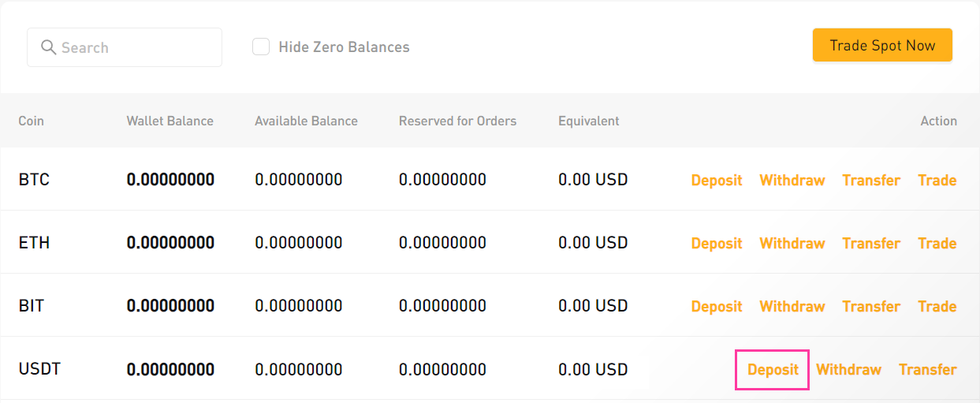Click the Wallet Balance column header
The height and width of the screenshot is (403, 980).
tap(170, 121)
